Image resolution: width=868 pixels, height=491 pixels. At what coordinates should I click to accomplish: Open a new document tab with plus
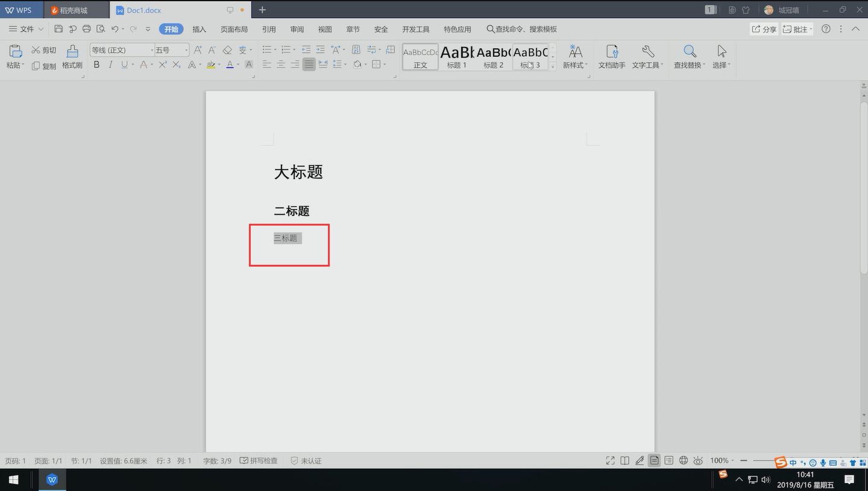[262, 10]
